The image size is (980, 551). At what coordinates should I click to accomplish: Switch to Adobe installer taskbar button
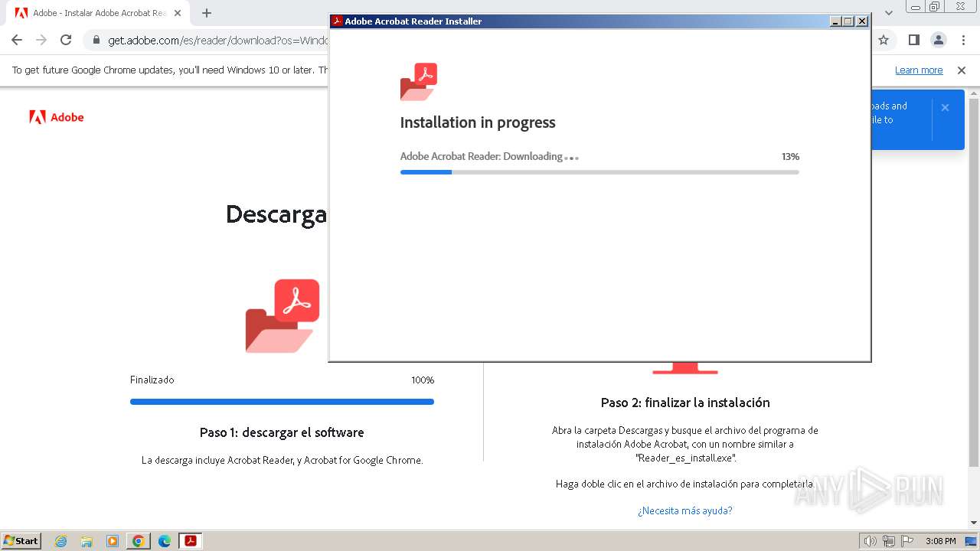tap(190, 541)
